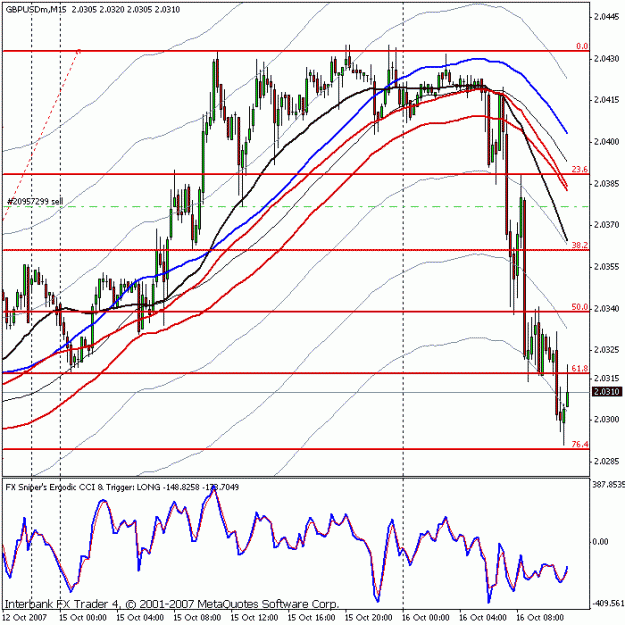Click the 15 Oct 20:00 time label
This screenshot has width=625, height=625.
[x=369, y=618]
